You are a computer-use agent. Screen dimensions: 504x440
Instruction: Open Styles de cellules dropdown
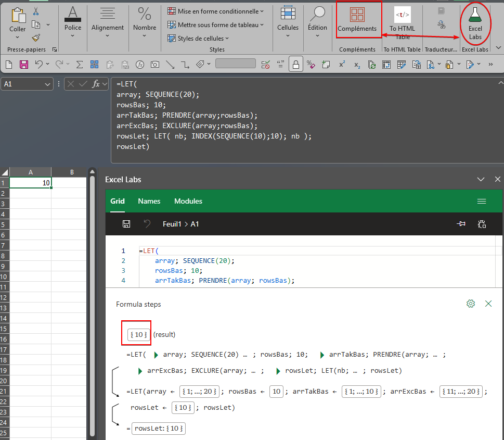(198, 39)
